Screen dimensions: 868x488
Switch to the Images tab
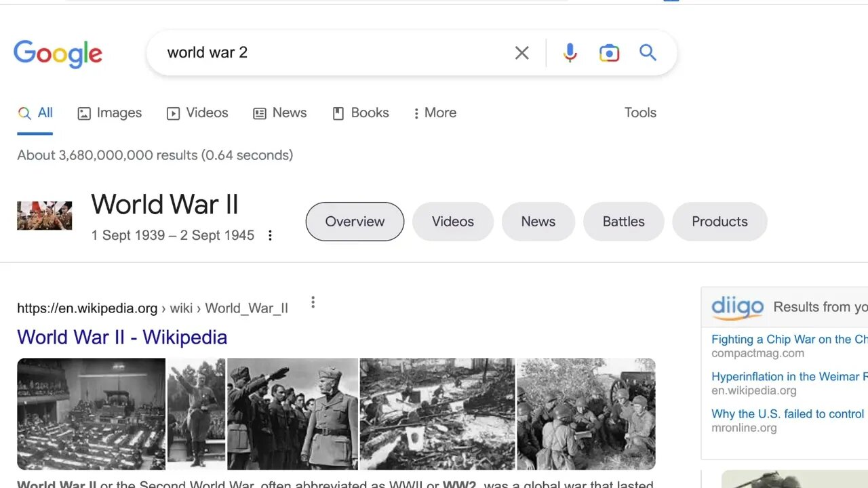(109, 113)
